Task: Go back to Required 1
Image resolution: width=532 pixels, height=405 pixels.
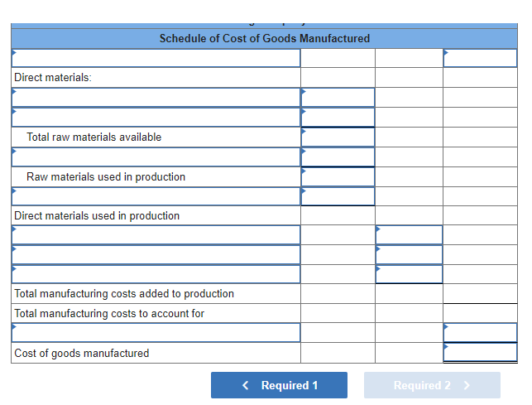Action: (x=279, y=385)
